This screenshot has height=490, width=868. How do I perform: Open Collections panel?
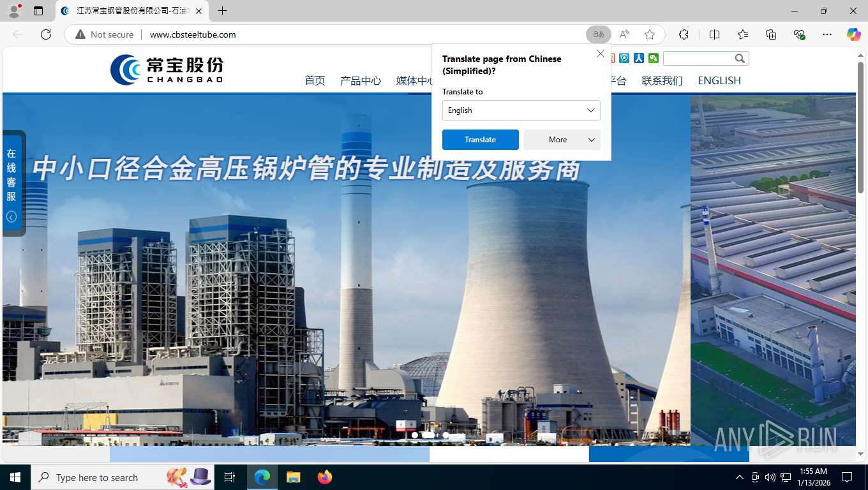coord(771,34)
